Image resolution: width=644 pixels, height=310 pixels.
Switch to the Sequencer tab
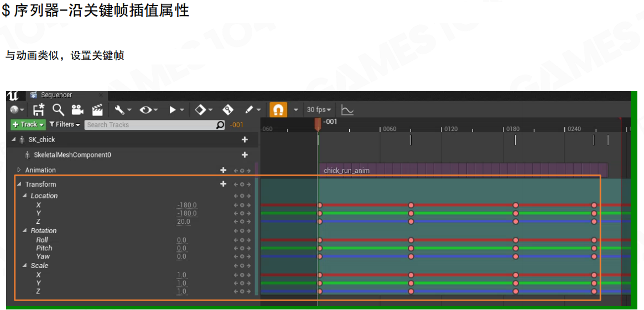pos(56,95)
